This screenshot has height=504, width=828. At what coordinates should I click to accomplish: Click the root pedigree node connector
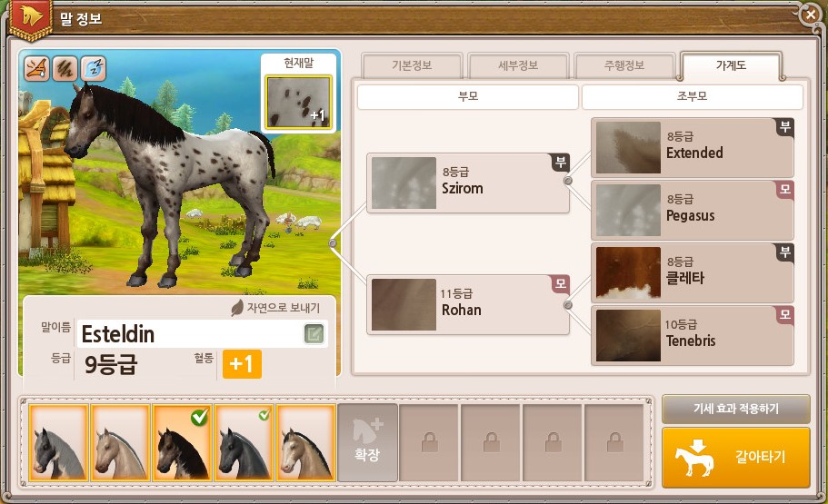coord(333,243)
